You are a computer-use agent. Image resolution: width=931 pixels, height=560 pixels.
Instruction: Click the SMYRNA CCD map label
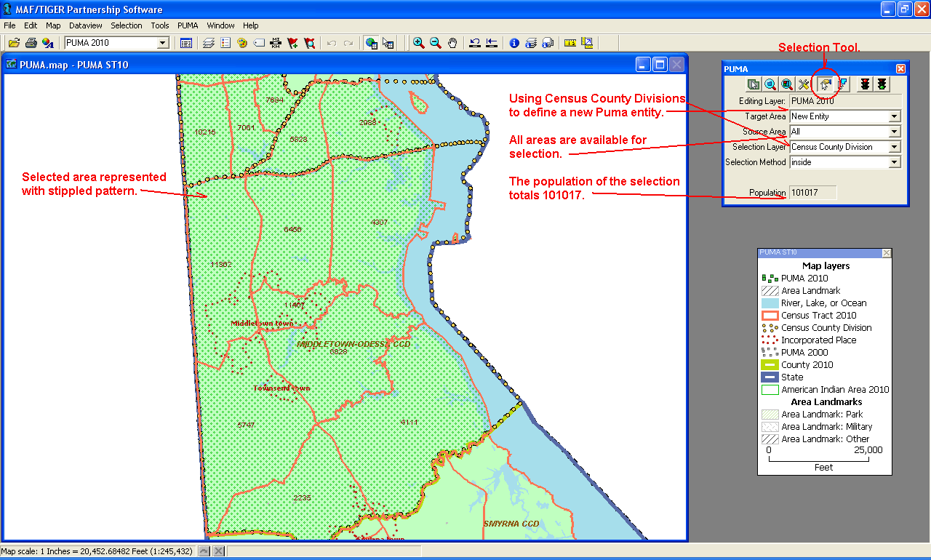511,524
